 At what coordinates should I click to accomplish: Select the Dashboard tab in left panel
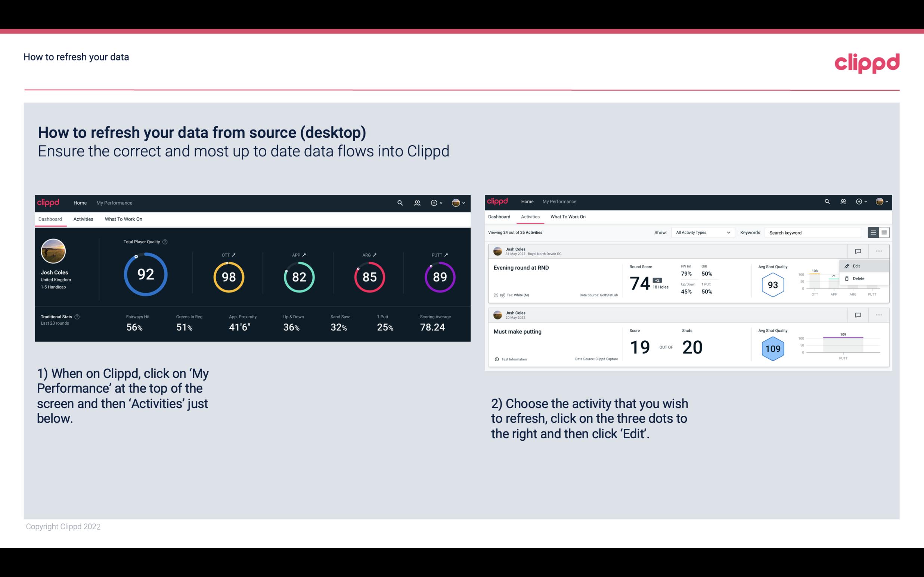click(x=50, y=218)
